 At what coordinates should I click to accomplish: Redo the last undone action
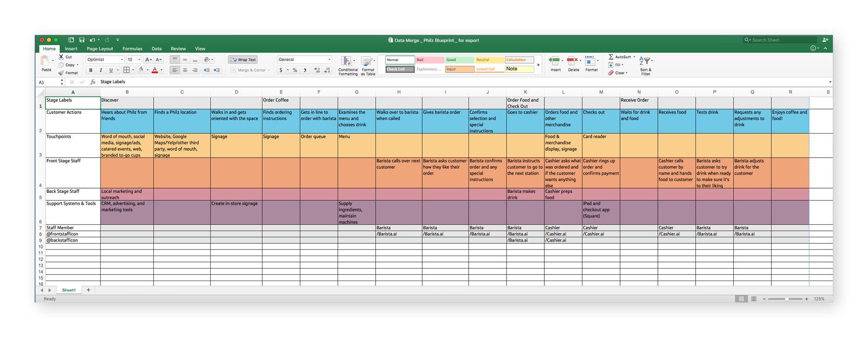[107, 40]
